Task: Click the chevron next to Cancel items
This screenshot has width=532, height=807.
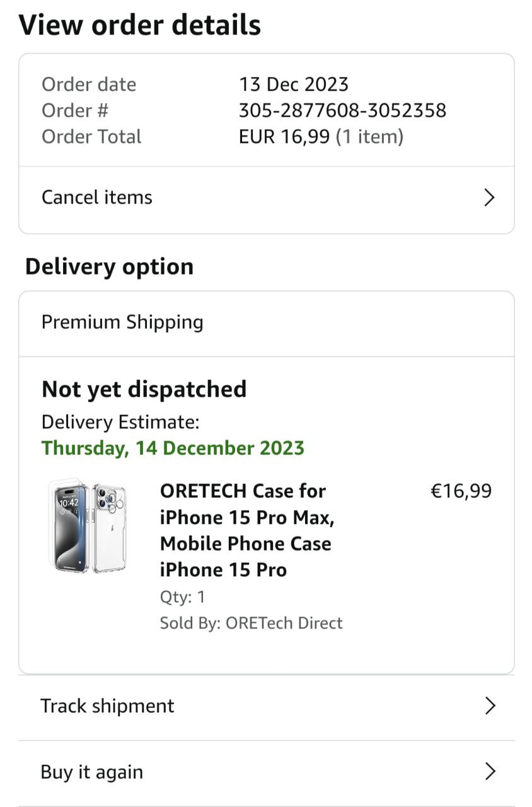Action: (x=489, y=198)
